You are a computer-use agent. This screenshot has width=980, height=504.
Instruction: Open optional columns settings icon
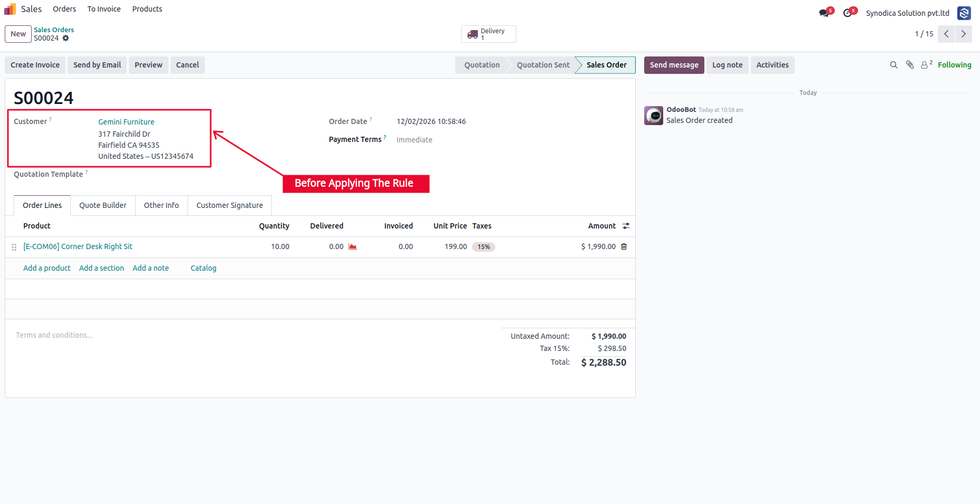click(x=626, y=226)
